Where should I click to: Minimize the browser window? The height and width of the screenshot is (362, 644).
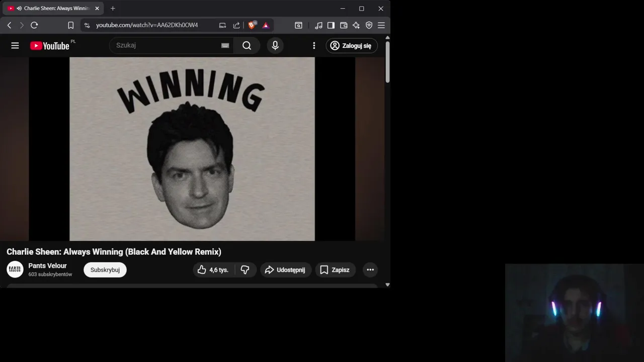pos(343,9)
